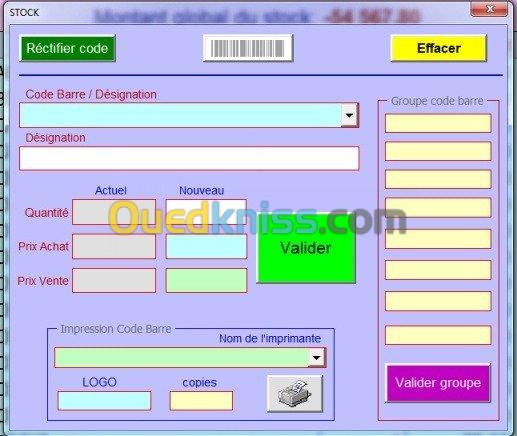This screenshot has width=517, height=436.
Task: Click the Réctifier code button
Action: pyautogui.click(x=67, y=48)
